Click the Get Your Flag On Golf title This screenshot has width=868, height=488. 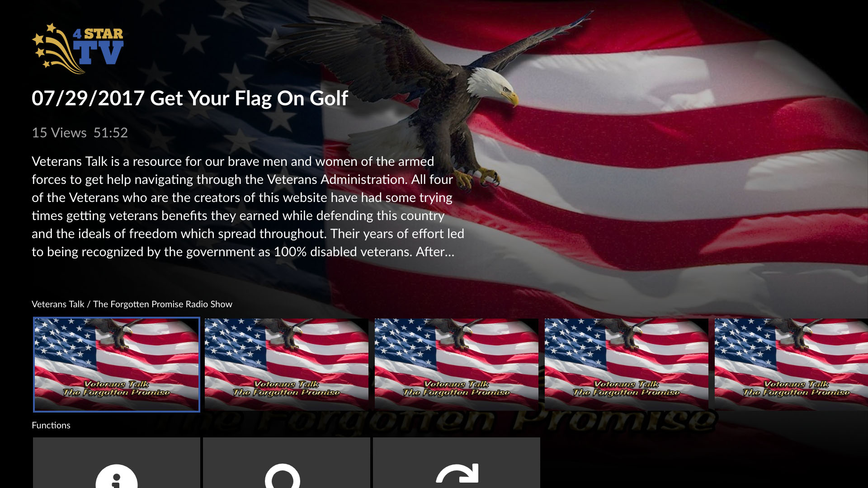click(249, 99)
